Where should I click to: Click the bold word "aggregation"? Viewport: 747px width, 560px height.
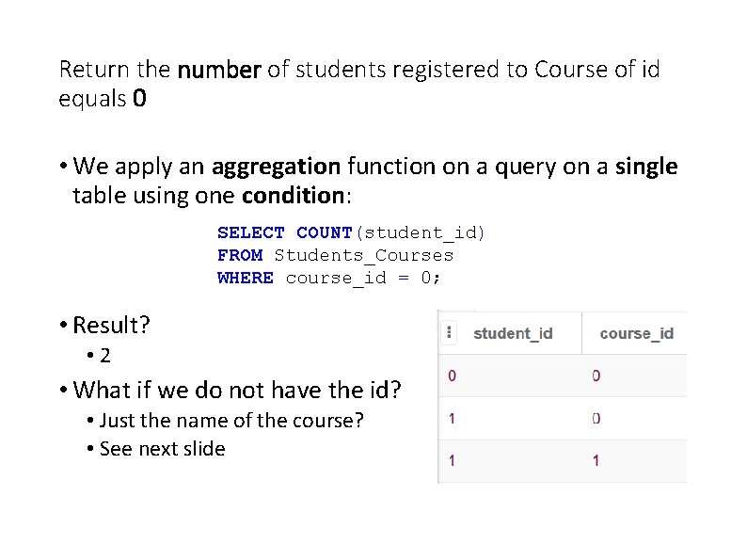click(276, 167)
